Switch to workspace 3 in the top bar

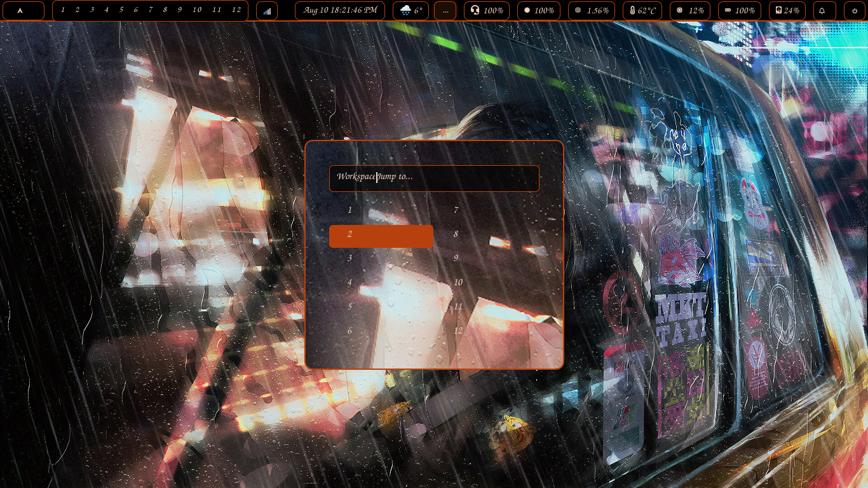coord(92,10)
